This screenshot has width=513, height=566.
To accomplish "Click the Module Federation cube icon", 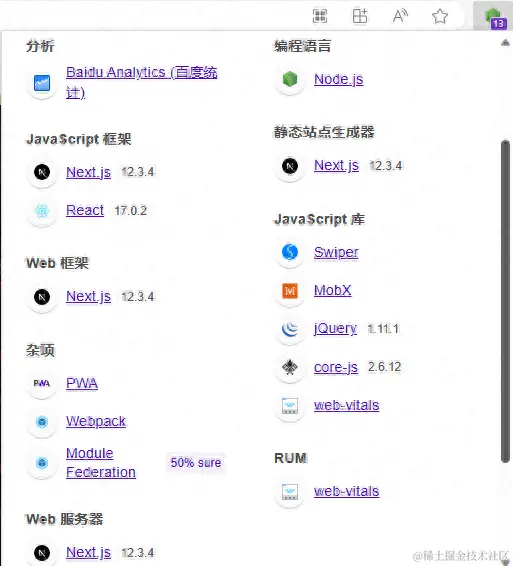I will [x=42, y=463].
